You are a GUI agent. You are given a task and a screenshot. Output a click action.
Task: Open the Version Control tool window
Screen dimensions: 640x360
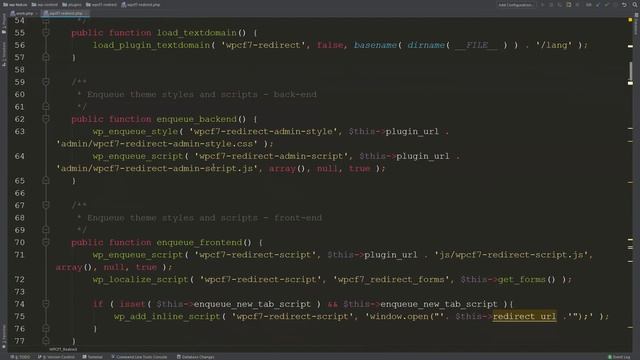coord(56,357)
